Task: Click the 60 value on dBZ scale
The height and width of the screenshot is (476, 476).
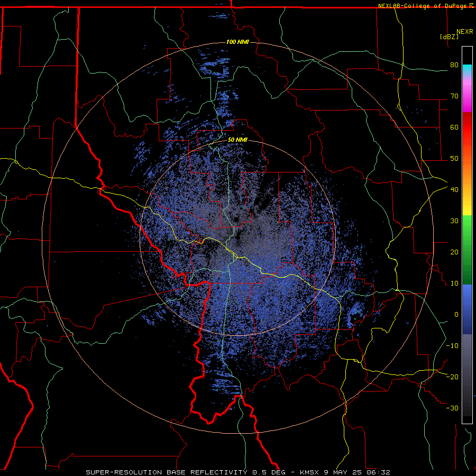Action: click(x=454, y=127)
